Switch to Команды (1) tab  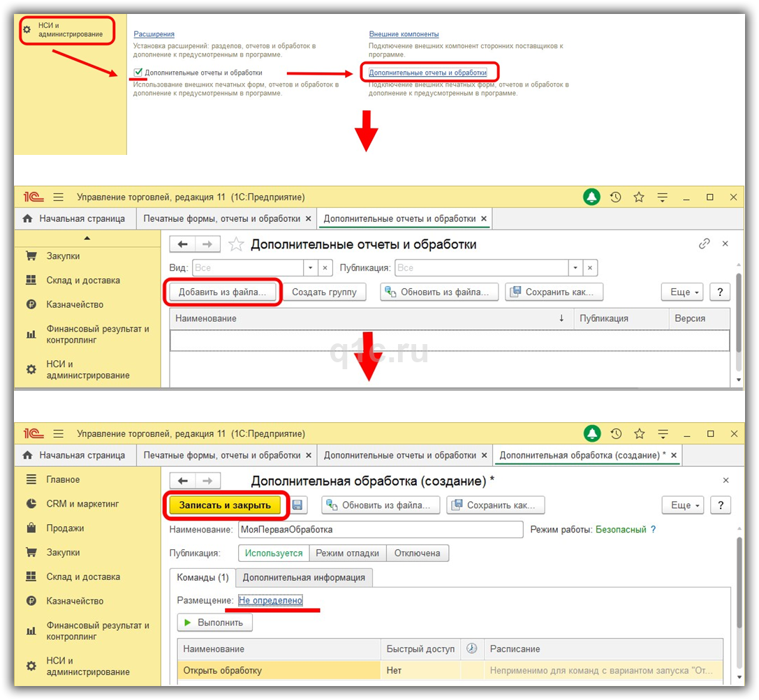pos(202,577)
